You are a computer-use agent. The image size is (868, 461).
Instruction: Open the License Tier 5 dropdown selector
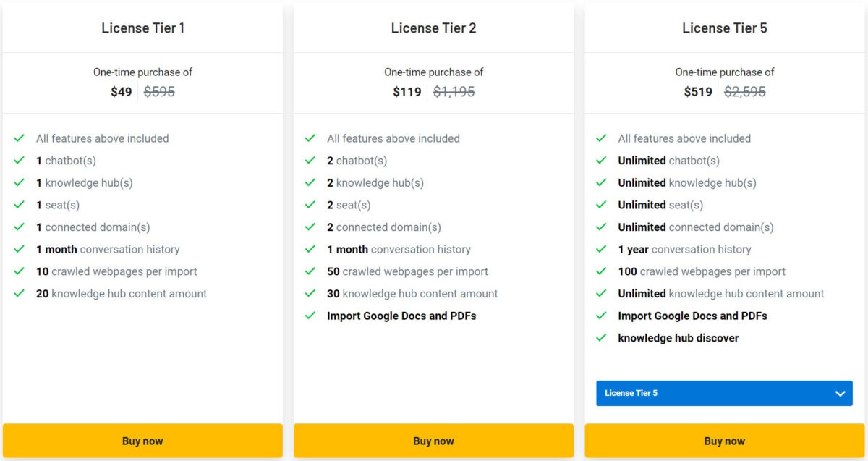click(724, 393)
